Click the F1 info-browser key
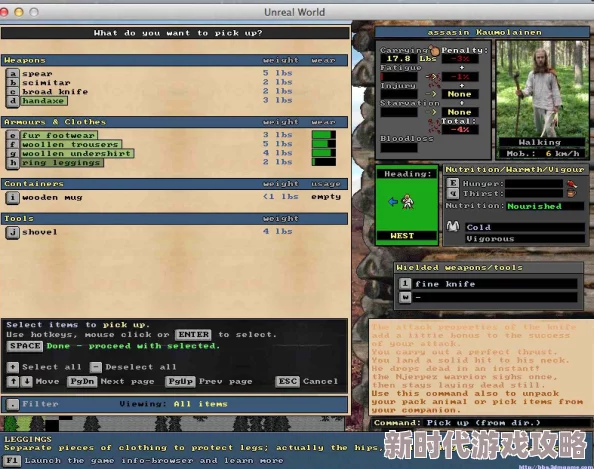The width and height of the screenshot is (594, 469). click(12, 461)
